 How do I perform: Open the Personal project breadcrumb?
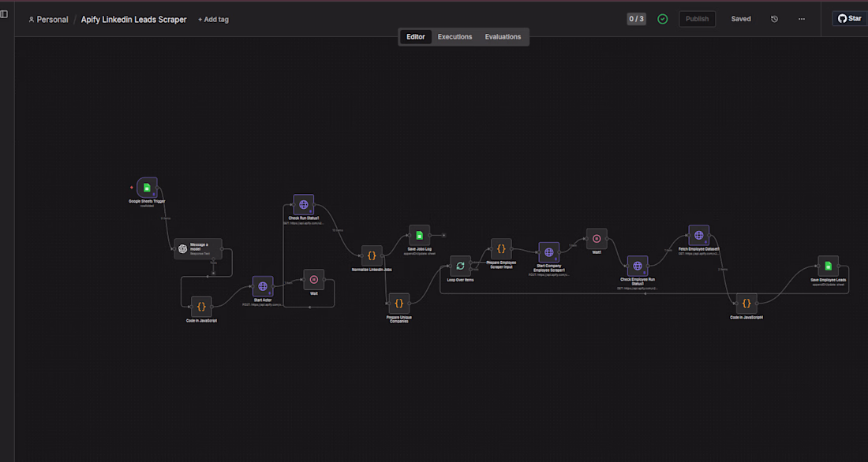(x=49, y=20)
